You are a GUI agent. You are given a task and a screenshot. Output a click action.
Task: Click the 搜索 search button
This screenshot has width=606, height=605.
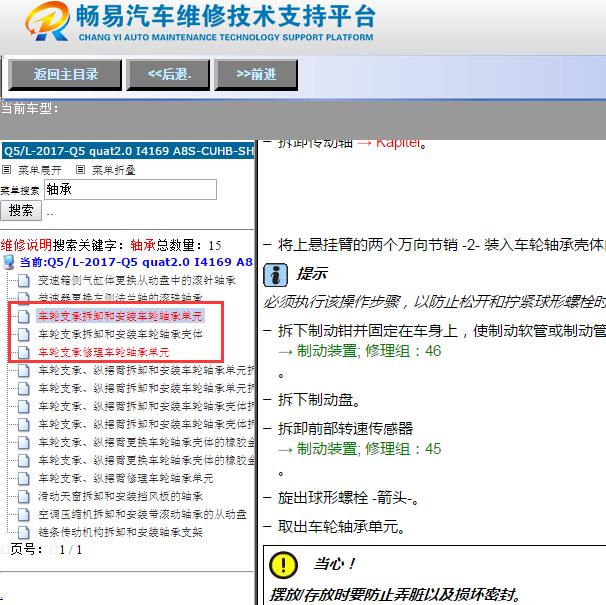21,211
